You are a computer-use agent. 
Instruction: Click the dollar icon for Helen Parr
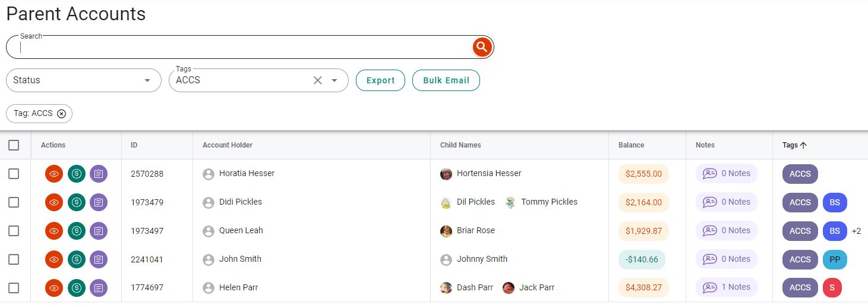click(x=76, y=288)
